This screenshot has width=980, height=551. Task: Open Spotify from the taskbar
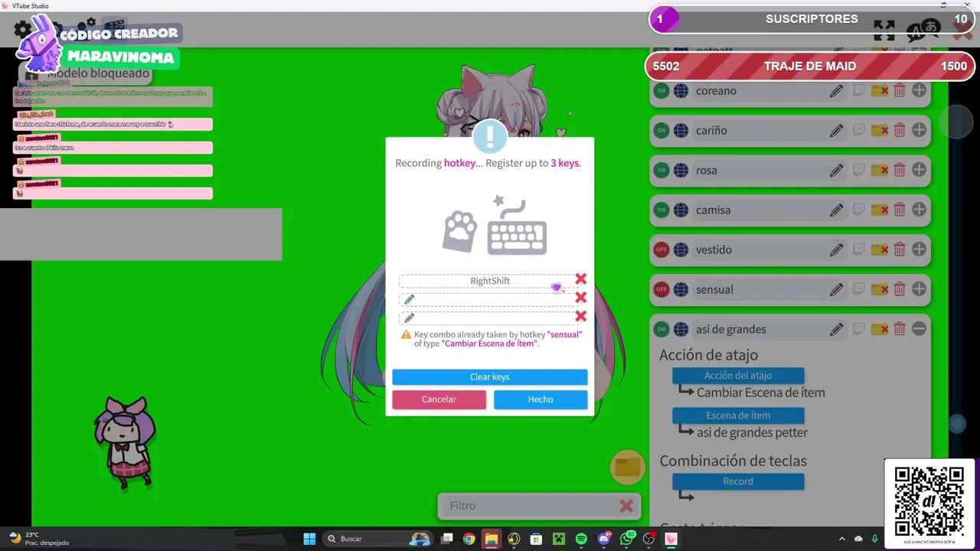click(x=580, y=539)
